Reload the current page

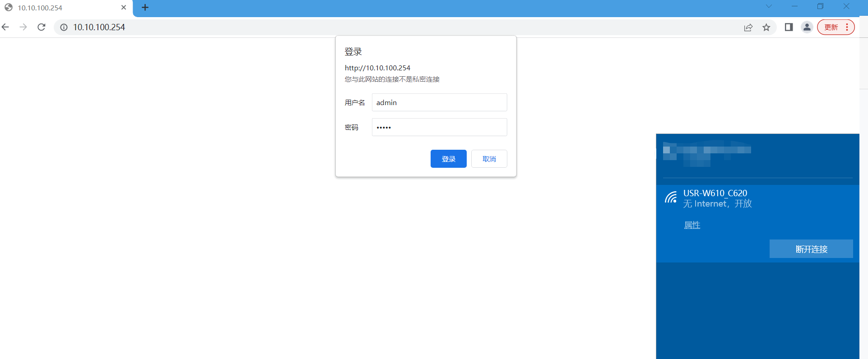[42, 27]
